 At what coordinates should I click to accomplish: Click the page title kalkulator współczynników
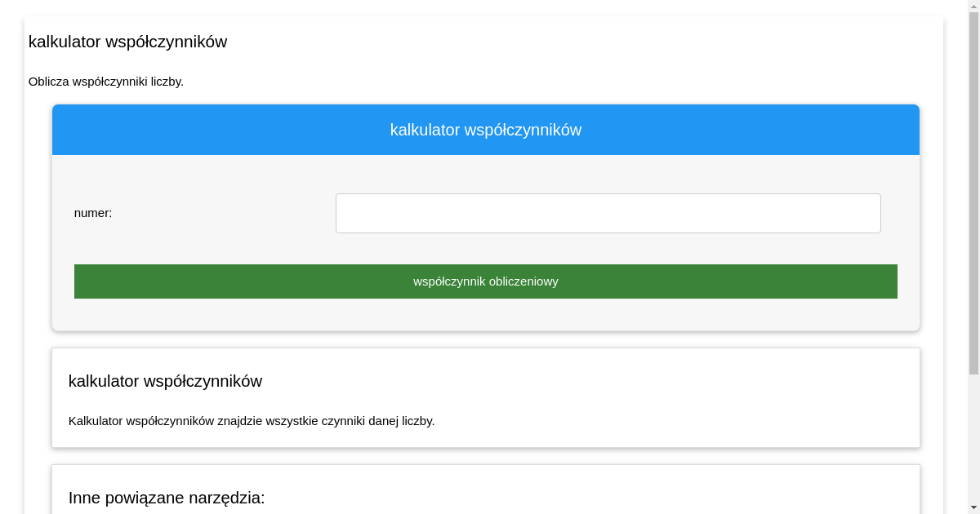pyautogui.click(x=128, y=42)
